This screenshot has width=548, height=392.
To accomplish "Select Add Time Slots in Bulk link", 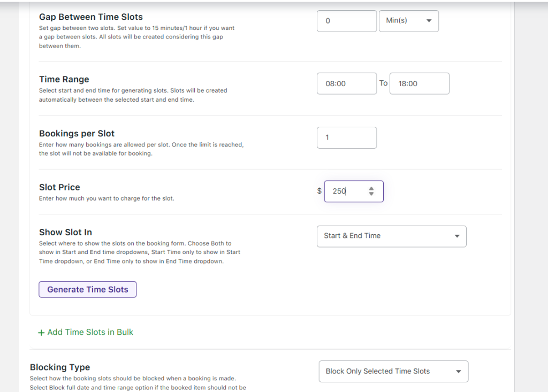I will click(x=90, y=332).
